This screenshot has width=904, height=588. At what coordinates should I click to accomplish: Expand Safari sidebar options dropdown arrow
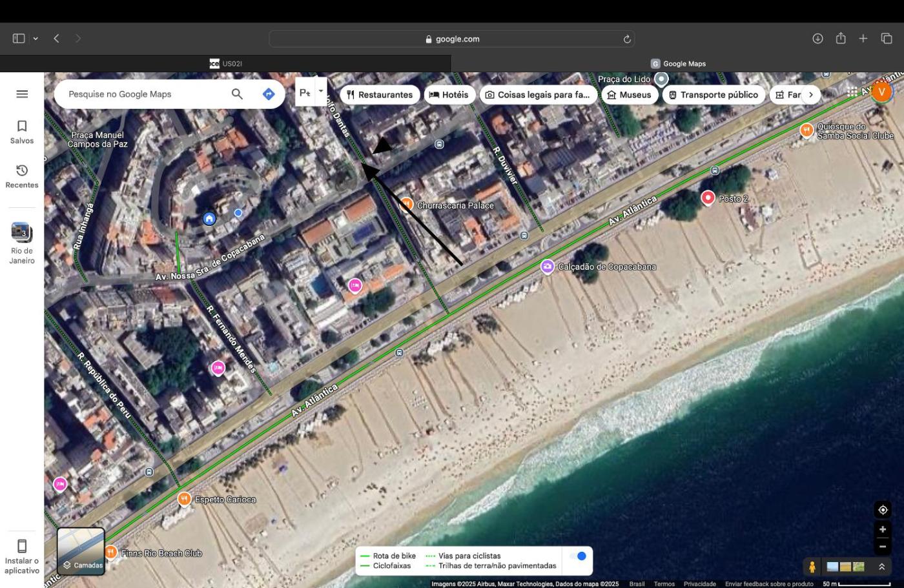[36, 39]
